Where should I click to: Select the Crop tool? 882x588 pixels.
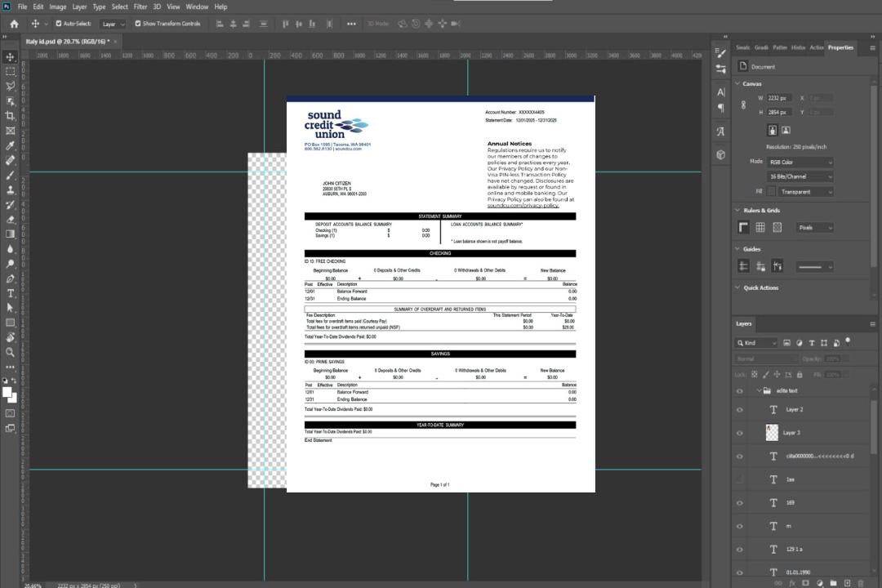pos(10,116)
